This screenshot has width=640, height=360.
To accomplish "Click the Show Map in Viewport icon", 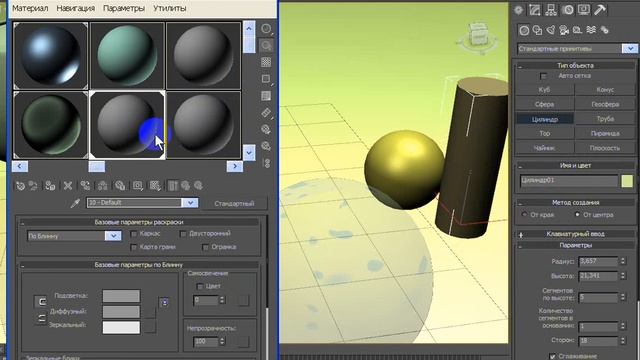I will tap(155, 186).
